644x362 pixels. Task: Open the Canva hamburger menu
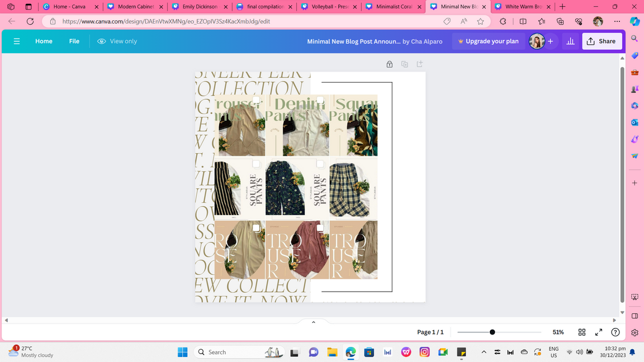pos(17,41)
